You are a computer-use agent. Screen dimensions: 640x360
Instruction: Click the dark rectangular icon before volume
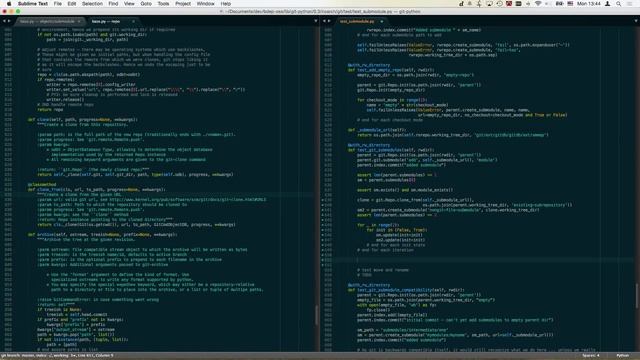point(518,4)
